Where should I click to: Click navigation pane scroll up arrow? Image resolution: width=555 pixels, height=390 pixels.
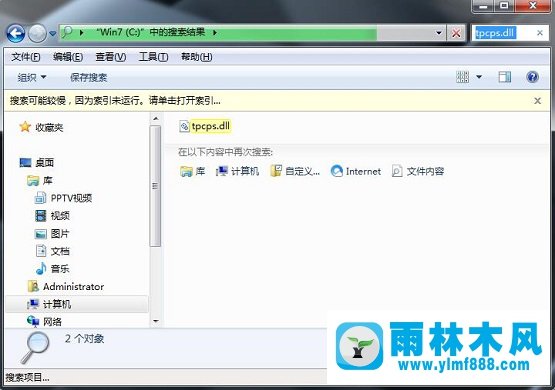click(x=155, y=119)
